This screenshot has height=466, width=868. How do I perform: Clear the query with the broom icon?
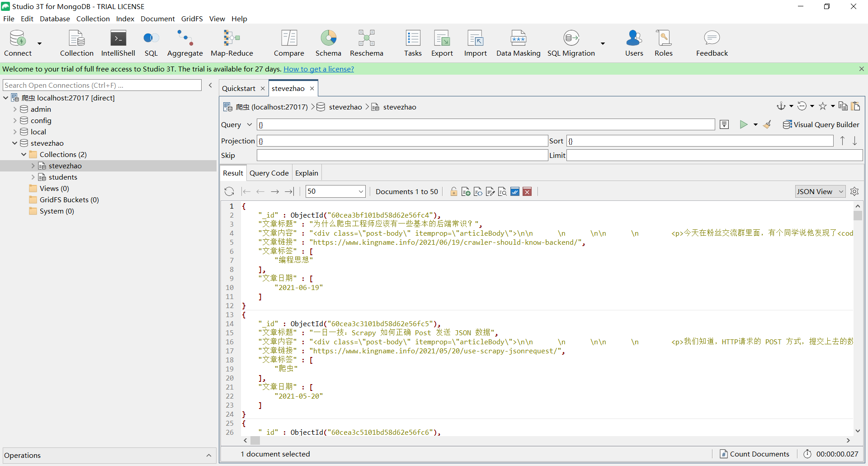click(x=767, y=124)
